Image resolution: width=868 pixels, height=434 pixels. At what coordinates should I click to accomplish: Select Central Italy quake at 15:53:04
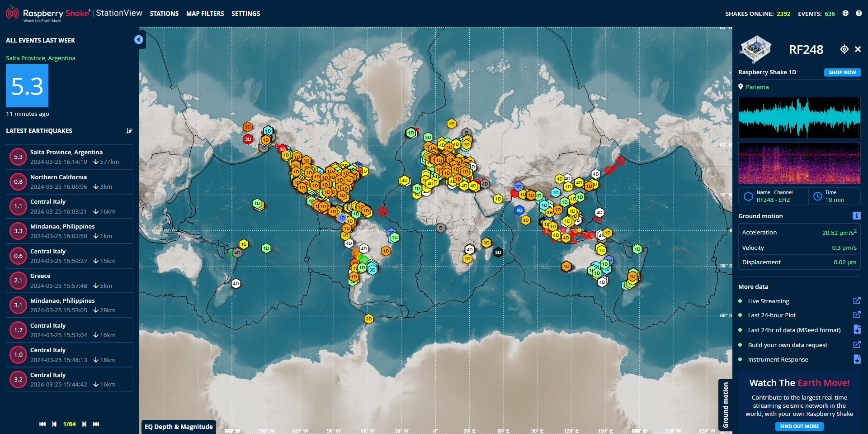pyautogui.click(x=69, y=330)
